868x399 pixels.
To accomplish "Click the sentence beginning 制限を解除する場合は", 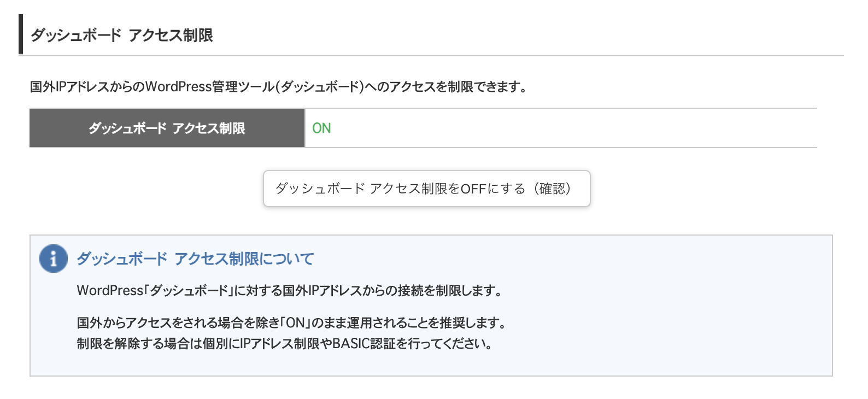I will 285,343.
